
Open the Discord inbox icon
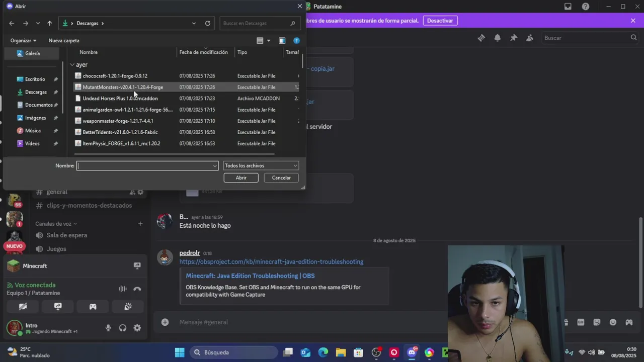(x=568, y=7)
